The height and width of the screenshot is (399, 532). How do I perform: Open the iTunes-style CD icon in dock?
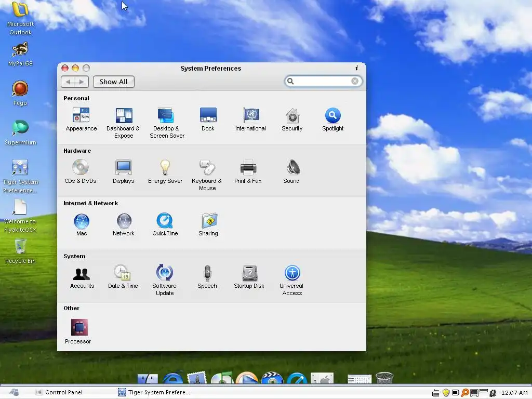222,378
